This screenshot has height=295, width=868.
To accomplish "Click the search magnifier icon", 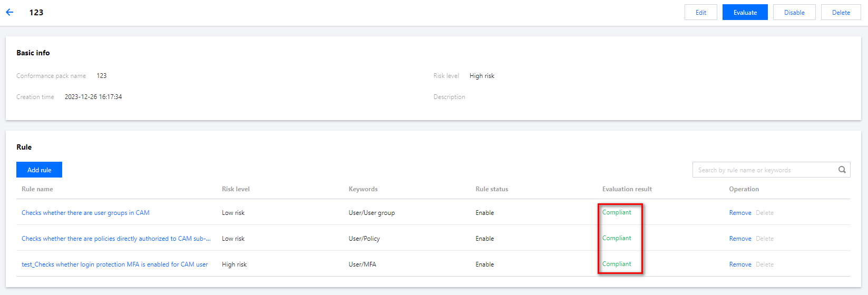I will coord(842,170).
